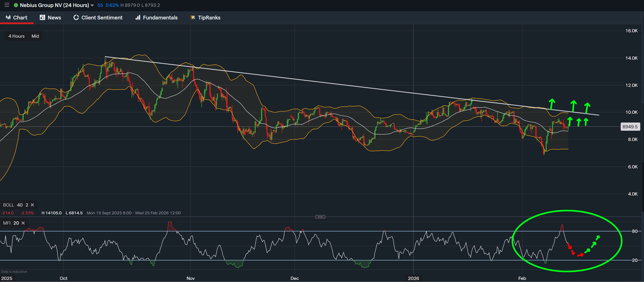Click the 8949.5 current price label
This screenshot has width=644, height=282.
(x=630, y=127)
